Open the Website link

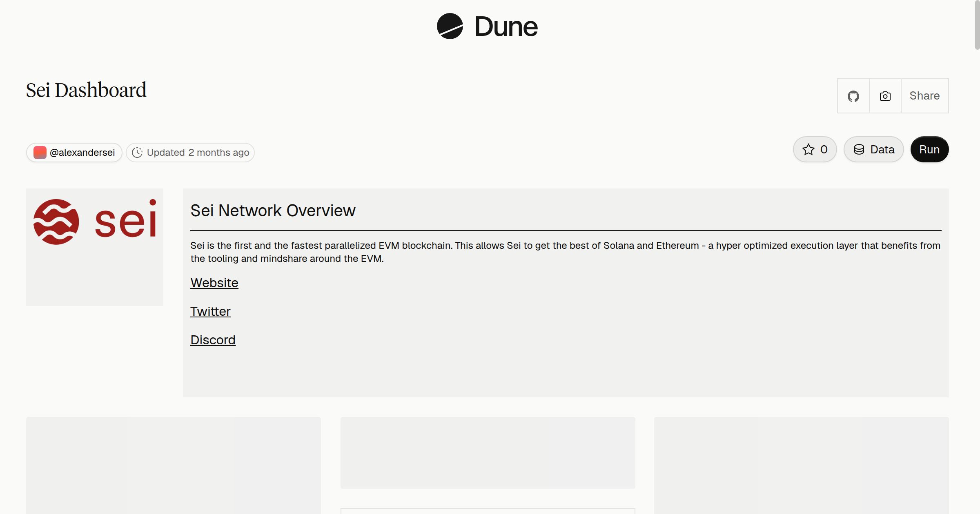coord(214,283)
